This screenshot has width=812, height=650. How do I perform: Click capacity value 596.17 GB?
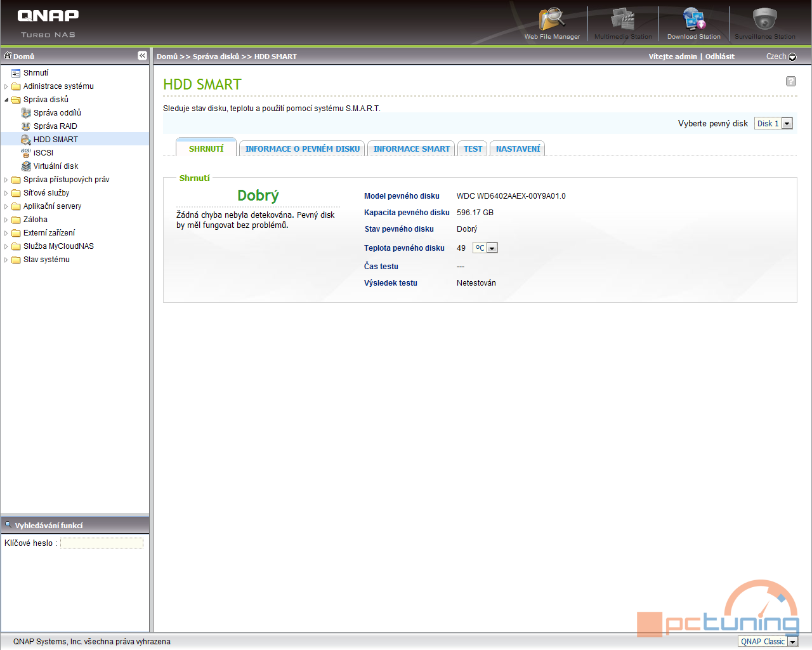click(475, 213)
